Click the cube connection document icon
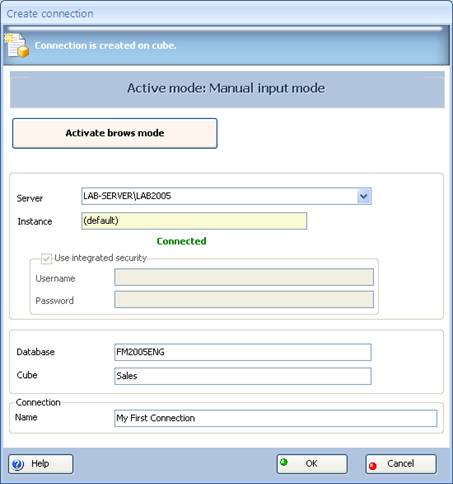The image size is (453, 484). click(x=17, y=45)
